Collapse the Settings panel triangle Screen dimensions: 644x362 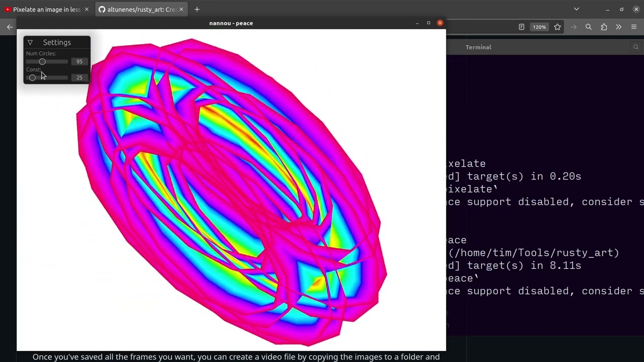coord(30,42)
